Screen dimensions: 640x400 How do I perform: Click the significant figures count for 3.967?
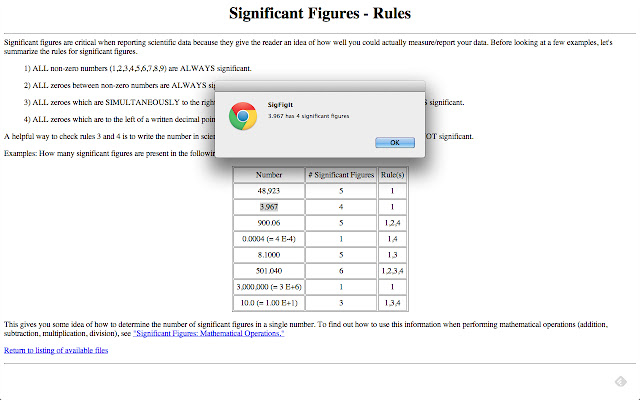click(341, 207)
